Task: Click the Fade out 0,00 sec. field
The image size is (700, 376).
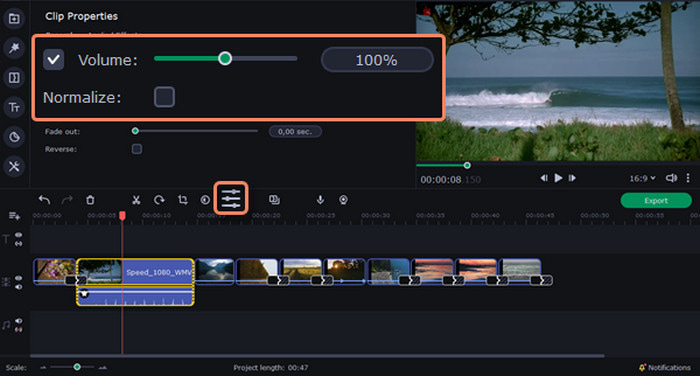Action: [295, 132]
